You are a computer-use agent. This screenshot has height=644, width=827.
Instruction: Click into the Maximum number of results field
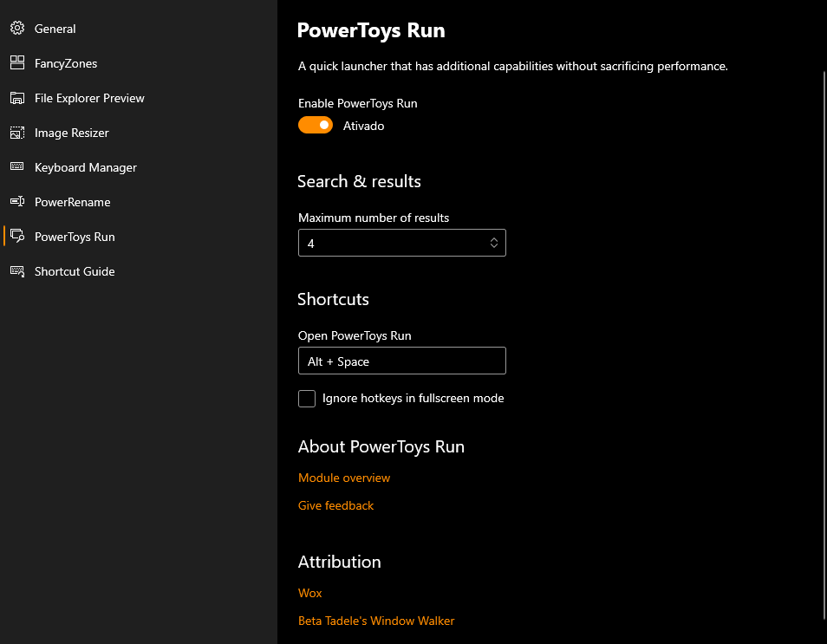tap(402, 243)
